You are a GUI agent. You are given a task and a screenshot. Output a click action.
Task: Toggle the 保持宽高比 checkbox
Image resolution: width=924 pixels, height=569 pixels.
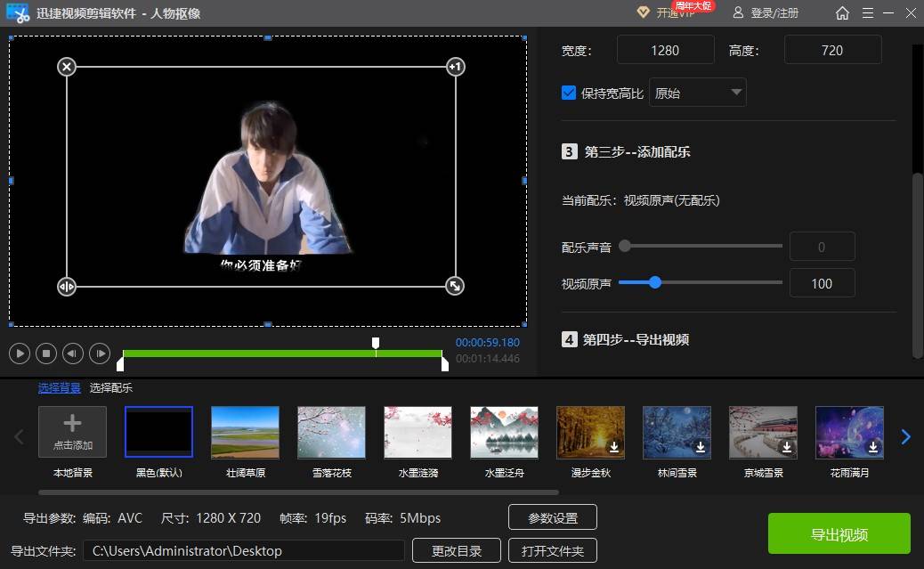(569, 93)
